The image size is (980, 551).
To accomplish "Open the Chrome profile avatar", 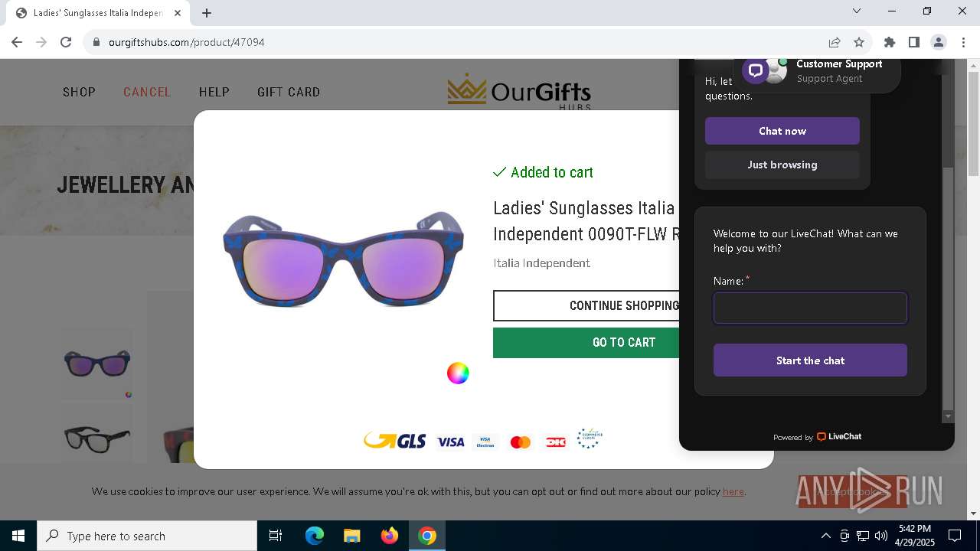I will pyautogui.click(x=939, y=42).
